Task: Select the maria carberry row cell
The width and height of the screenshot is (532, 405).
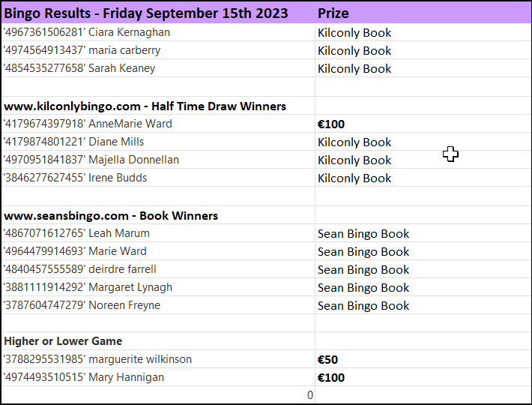Action: [x=158, y=50]
